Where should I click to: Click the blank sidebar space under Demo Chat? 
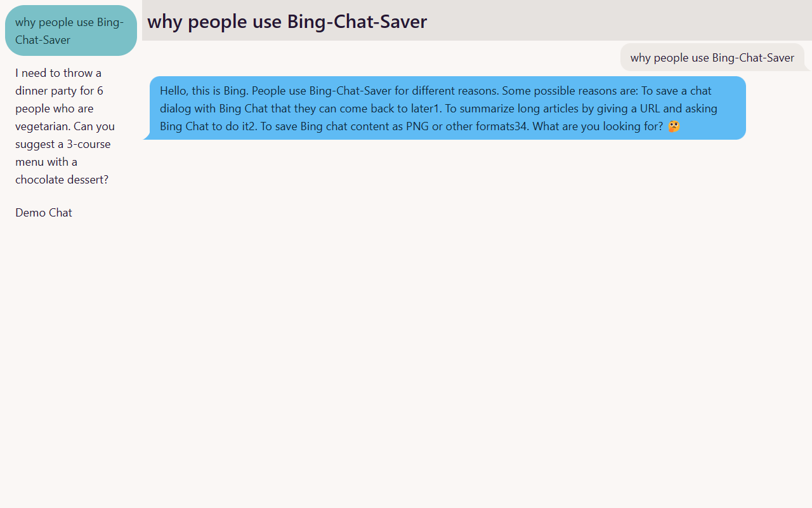71,362
